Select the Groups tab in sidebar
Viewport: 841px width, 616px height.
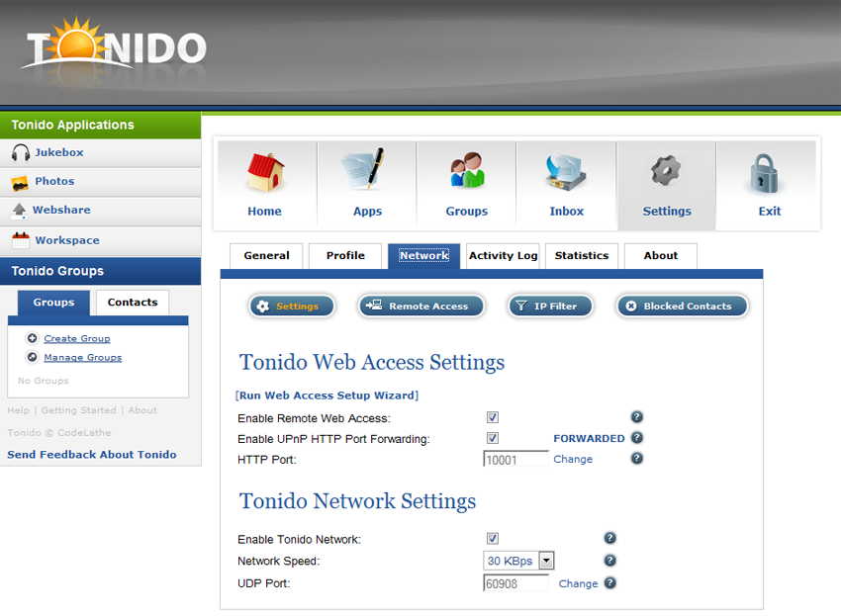[x=53, y=303]
